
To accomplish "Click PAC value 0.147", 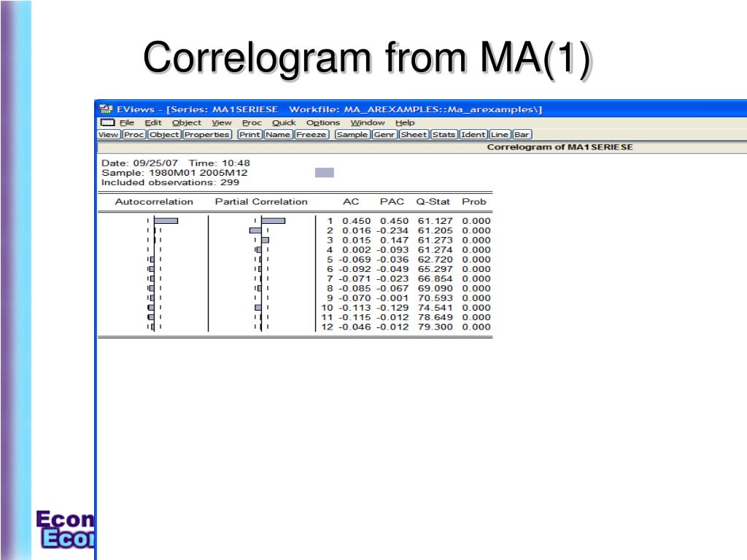I will click(x=394, y=240).
